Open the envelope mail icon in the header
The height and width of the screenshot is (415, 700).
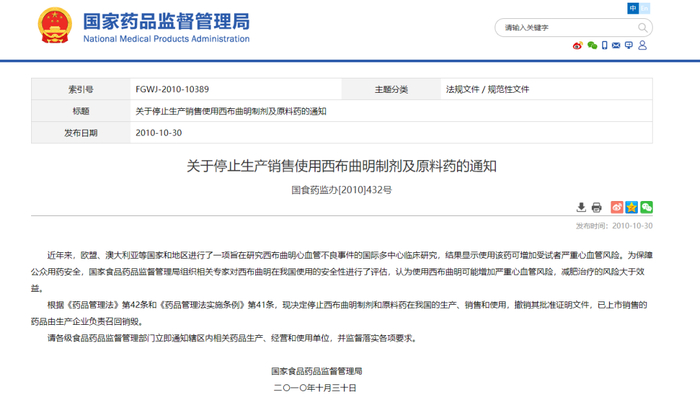tap(616, 46)
